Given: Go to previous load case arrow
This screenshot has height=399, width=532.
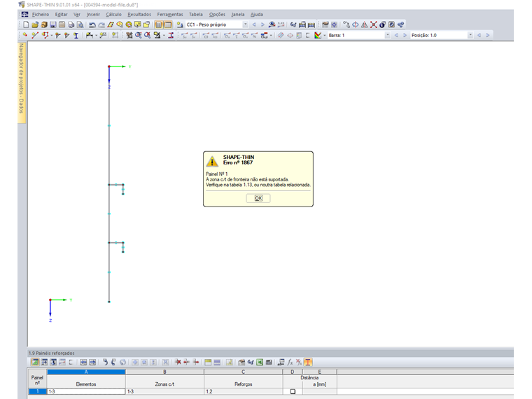Looking at the screenshot, I should (254, 24).
